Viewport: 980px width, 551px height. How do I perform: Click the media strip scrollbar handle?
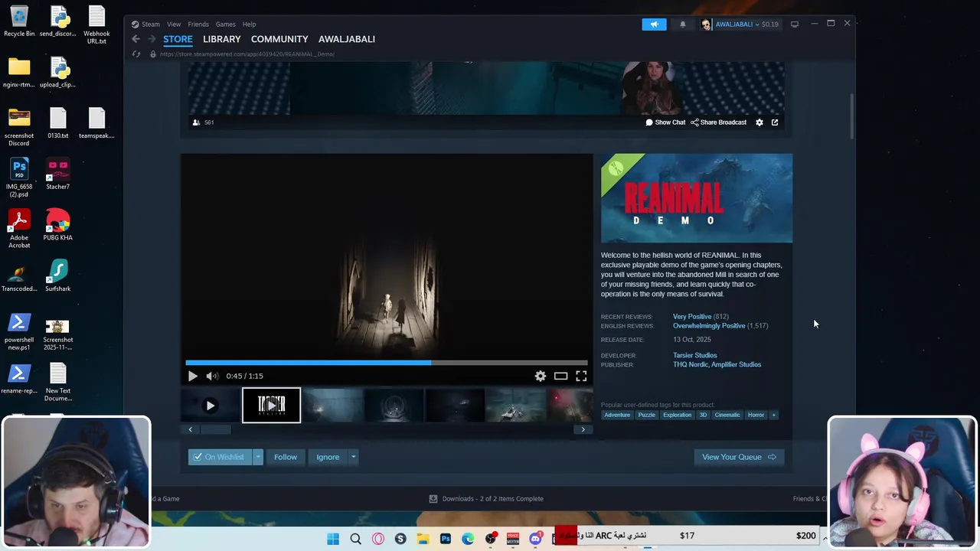215,429
